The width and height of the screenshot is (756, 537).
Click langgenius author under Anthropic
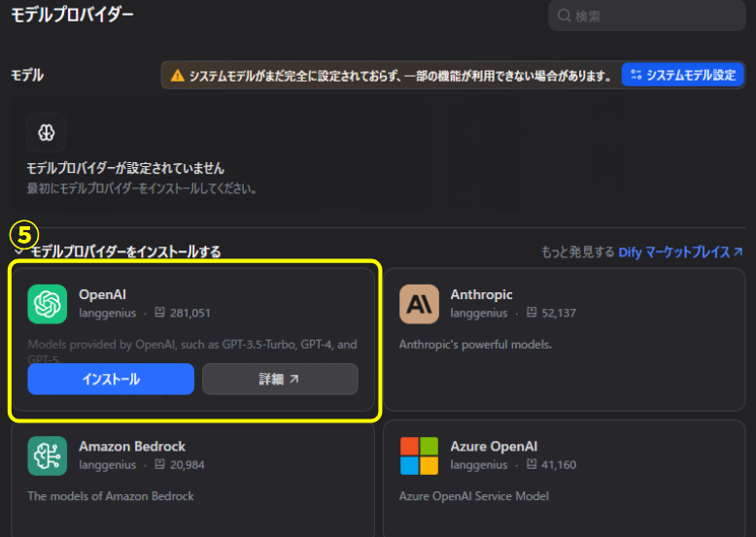pyautogui.click(x=479, y=313)
